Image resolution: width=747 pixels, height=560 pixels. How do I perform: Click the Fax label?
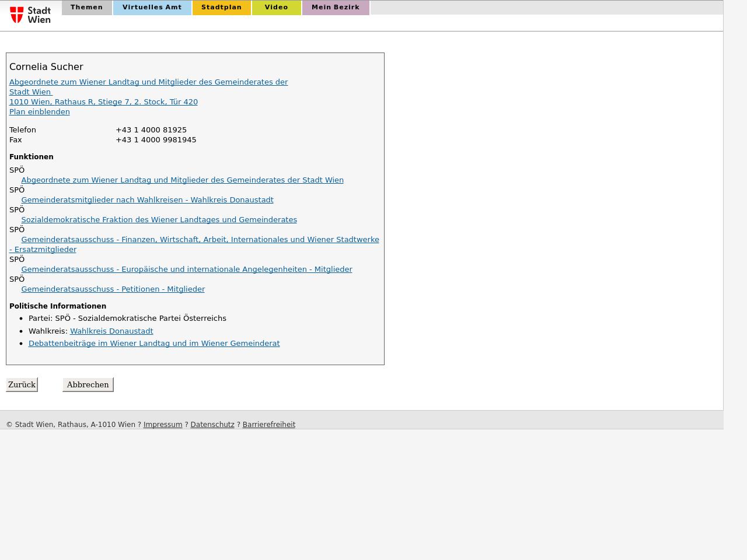click(x=16, y=140)
